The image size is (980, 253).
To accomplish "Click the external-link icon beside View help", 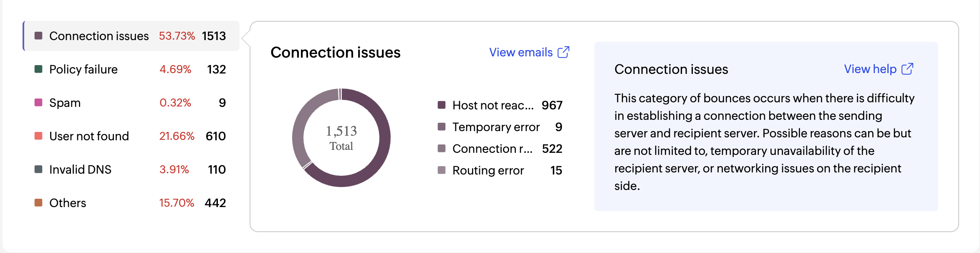I will coord(907,69).
